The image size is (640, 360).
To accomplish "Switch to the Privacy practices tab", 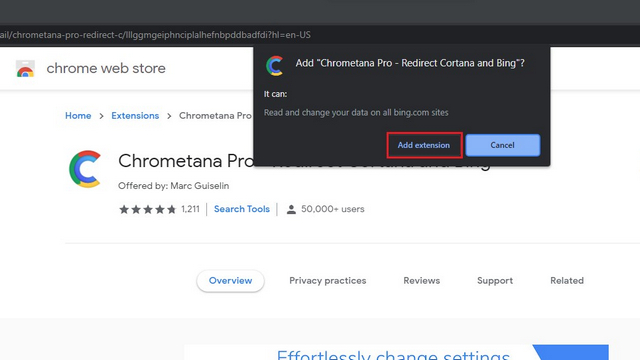I will point(328,281).
